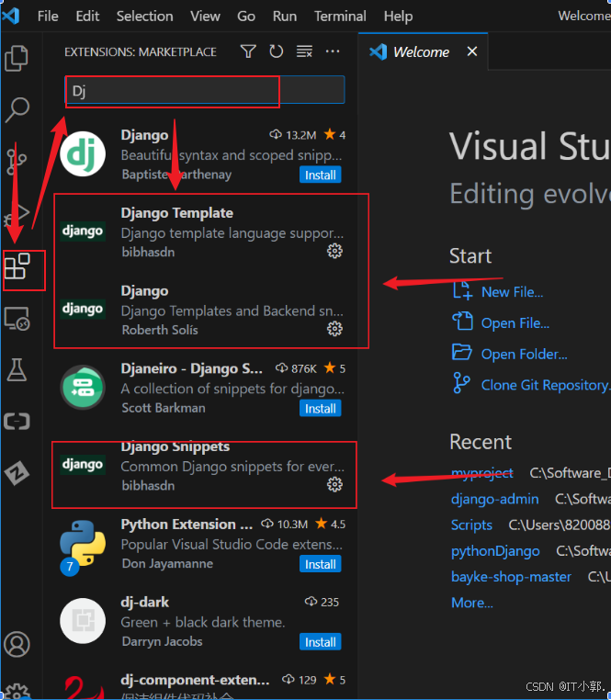This screenshot has height=700, width=611.
Task: Open manage gear for Django Snippets extension
Action: (334, 484)
